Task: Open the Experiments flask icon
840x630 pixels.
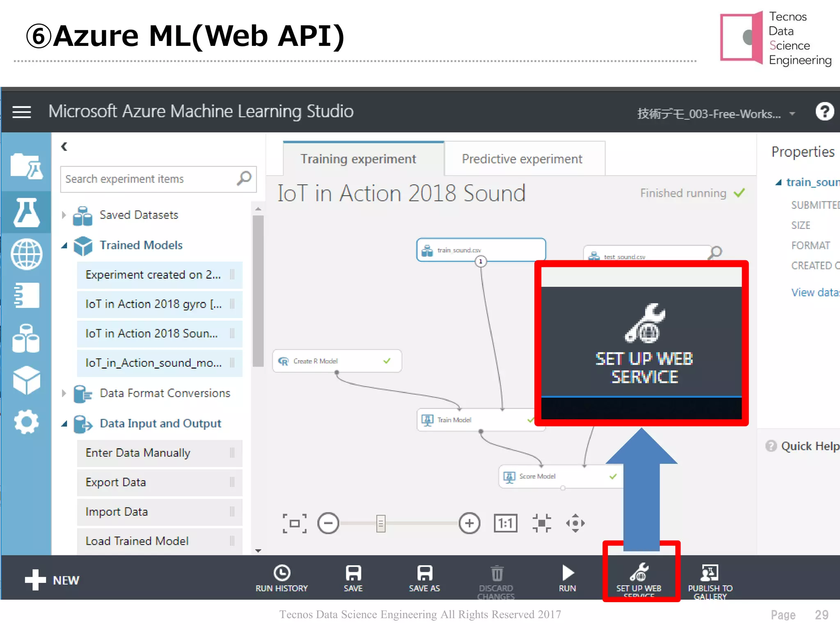Action: [x=27, y=212]
